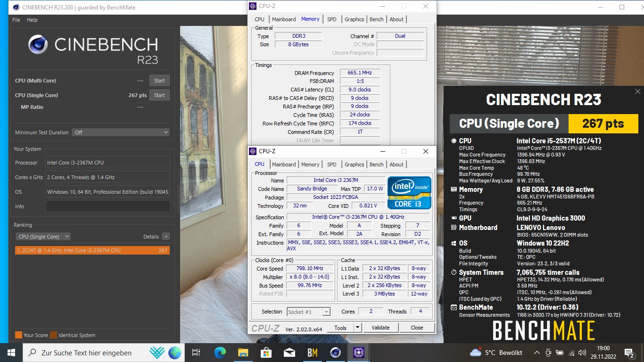This screenshot has width=644, height=362.
Task: Open the Tools dropdown arrow in CPU-Z
Action: [x=357, y=328]
